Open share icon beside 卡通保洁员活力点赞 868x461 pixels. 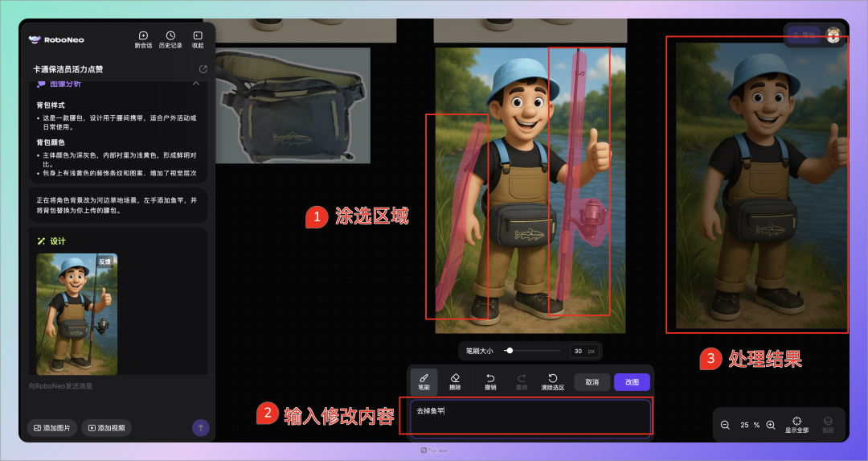[x=203, y=69]
